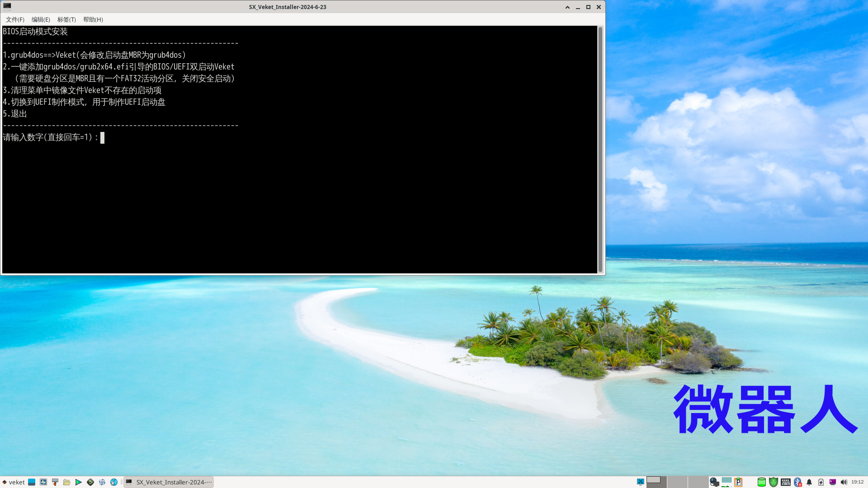Viewport: 868px width, 488px height.
Task: Click the 19:12 clock in the taskbar
Action: click(x=858, y=482)
